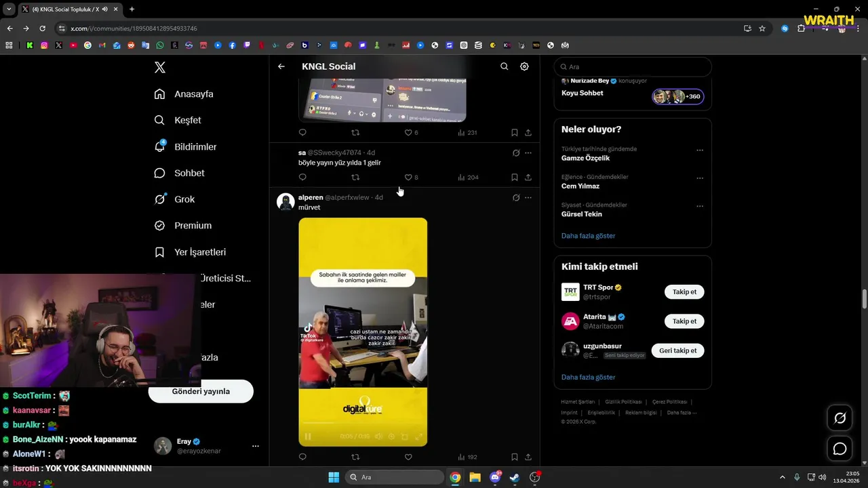Image resolution: width=868 pixels, height=488 pixels.
Task: Follow TRT Spor account
Action: (684, 292)
